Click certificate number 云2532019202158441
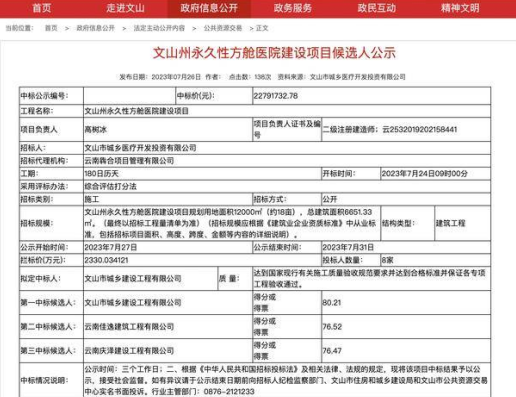 [420, 129]
